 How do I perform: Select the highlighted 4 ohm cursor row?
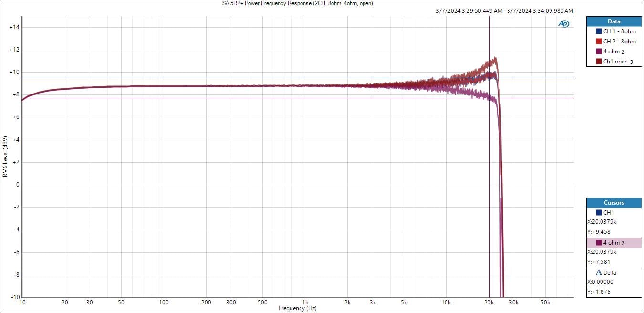click(614, 243)
